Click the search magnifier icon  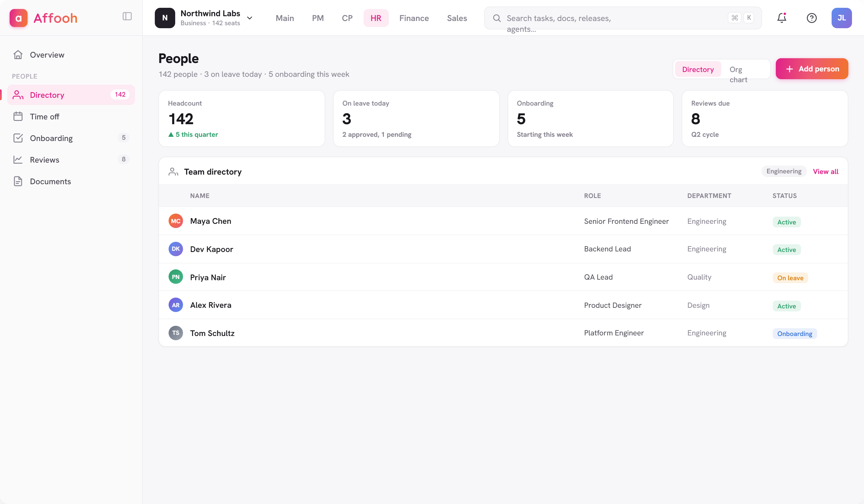click(x=497, y=18)
